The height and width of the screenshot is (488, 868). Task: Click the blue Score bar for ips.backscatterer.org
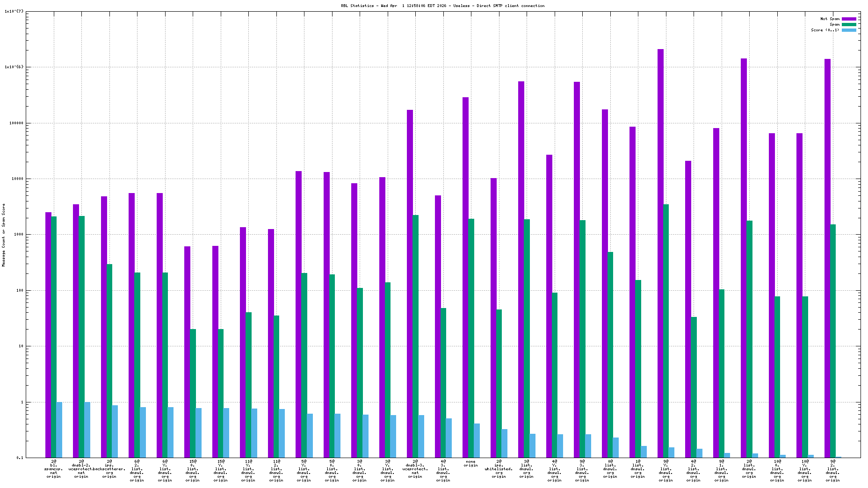pyautogui.click(x=115, y=431)
